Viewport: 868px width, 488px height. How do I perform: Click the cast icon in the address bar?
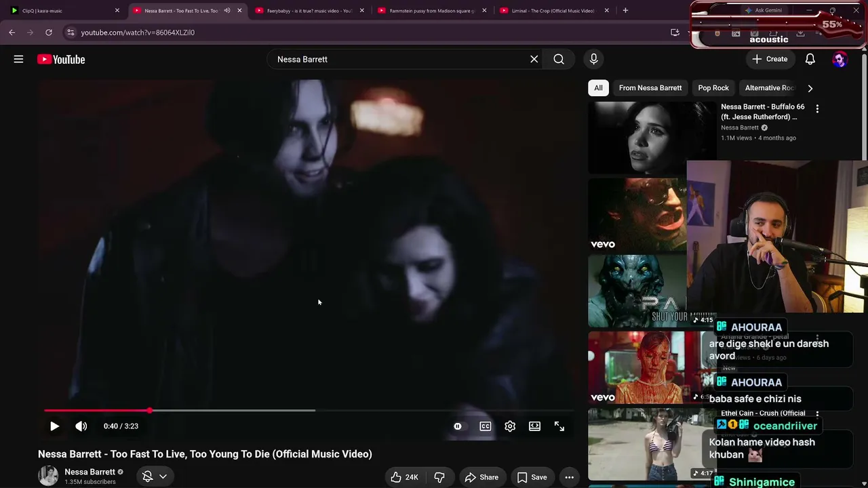[675, 33]
